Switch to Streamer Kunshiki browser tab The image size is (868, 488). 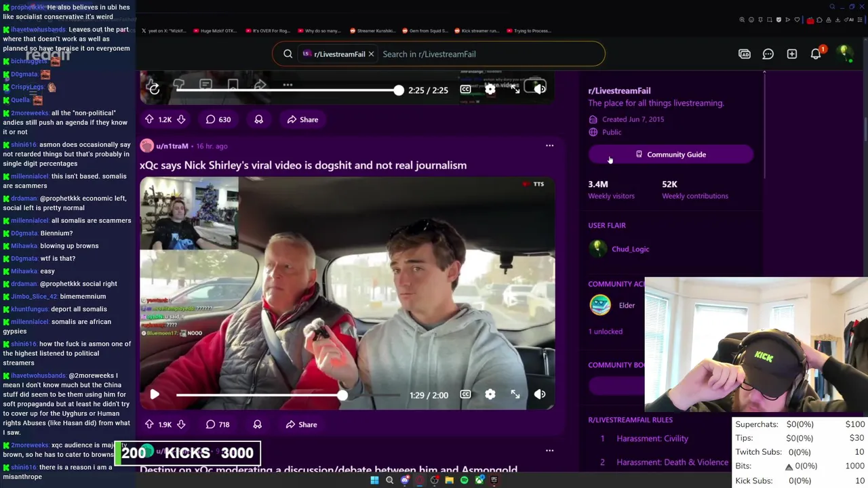click(x=374, y=30)
